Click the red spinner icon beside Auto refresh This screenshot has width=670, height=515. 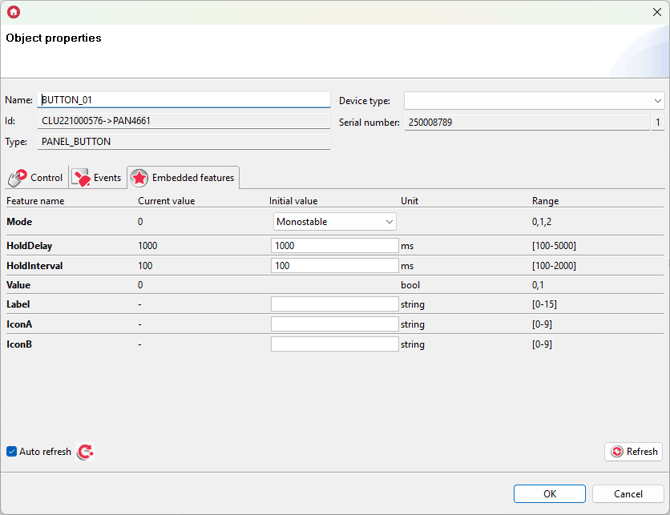(x=85, y=452)
